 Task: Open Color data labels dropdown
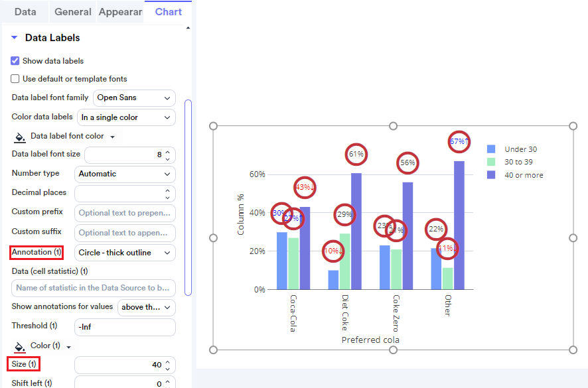pos(126,117)
